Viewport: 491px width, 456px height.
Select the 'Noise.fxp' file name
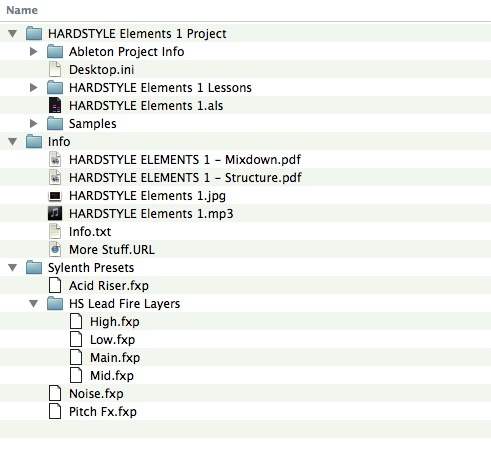pos(96,394)
